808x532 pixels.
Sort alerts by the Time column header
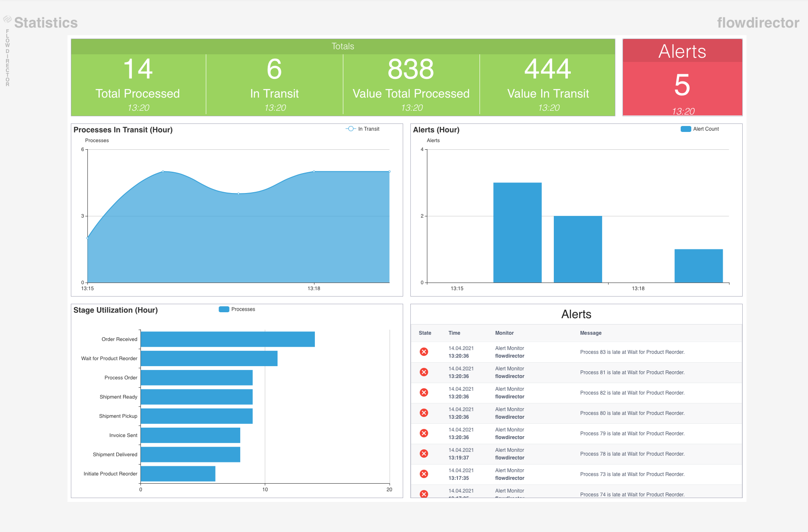point(454,333)
